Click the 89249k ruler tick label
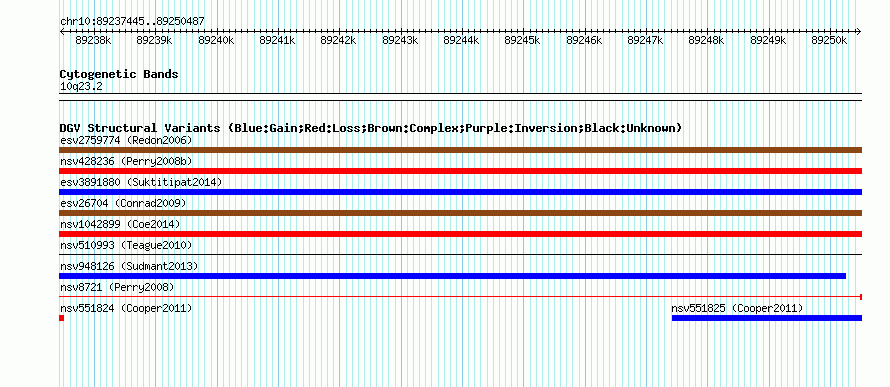This screenshot has height=387, width=890. tap(768, 40)
